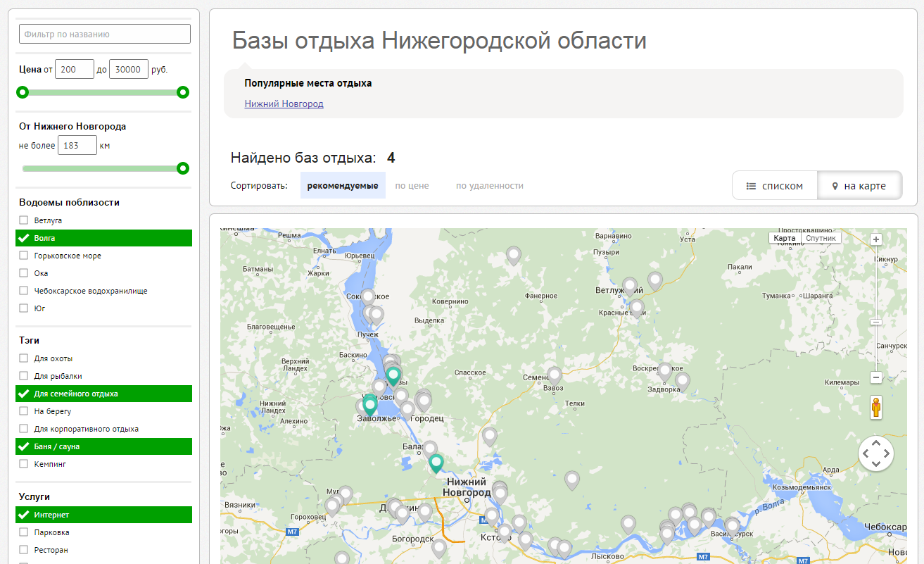This screenshot has width=924, height=564.
Task: Select the Карта map type
Action: point(785,238)
